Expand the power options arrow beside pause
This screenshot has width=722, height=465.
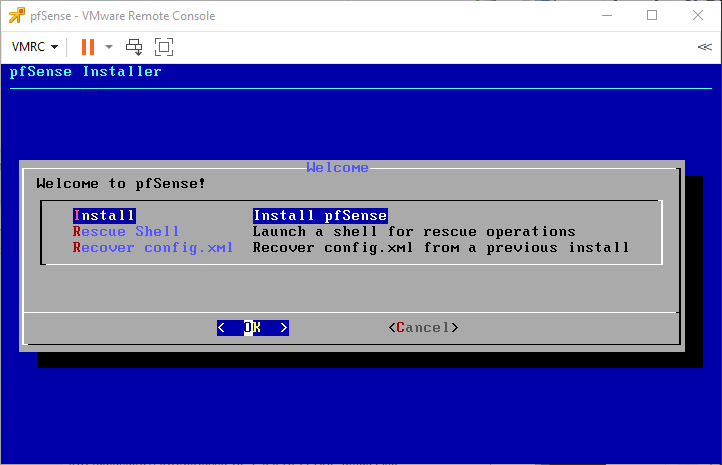(x=109, y=47)
